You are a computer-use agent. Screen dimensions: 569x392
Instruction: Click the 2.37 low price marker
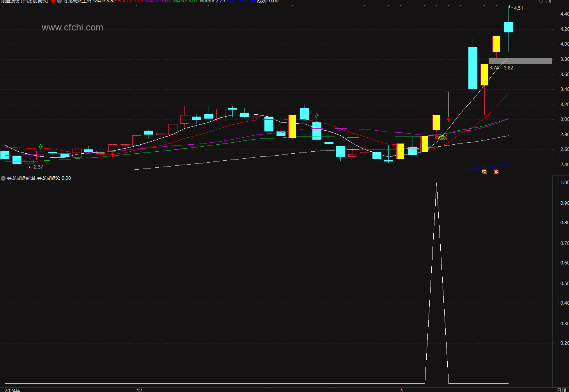pyautogui.click(x=38, y=167)
